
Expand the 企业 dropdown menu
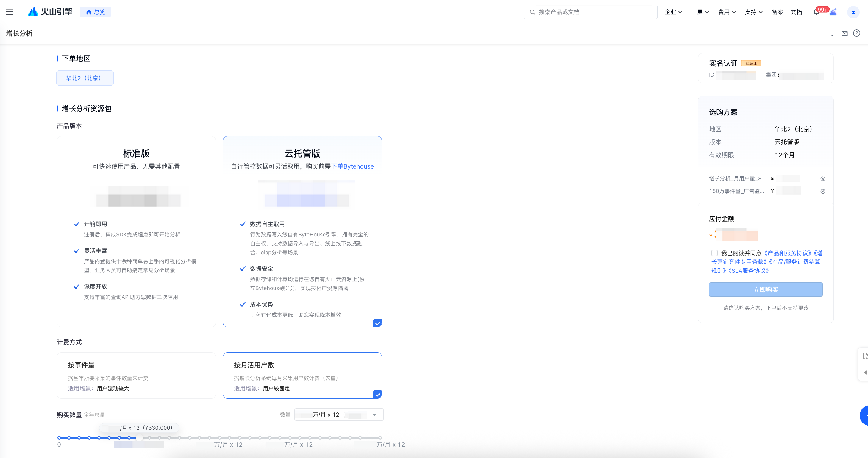pyautogui.click(x=673, y=12)
